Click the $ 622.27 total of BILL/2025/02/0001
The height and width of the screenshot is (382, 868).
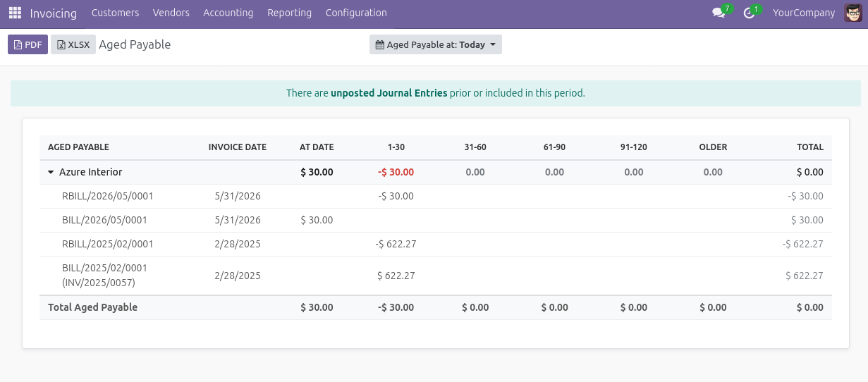tap(805, 276)
